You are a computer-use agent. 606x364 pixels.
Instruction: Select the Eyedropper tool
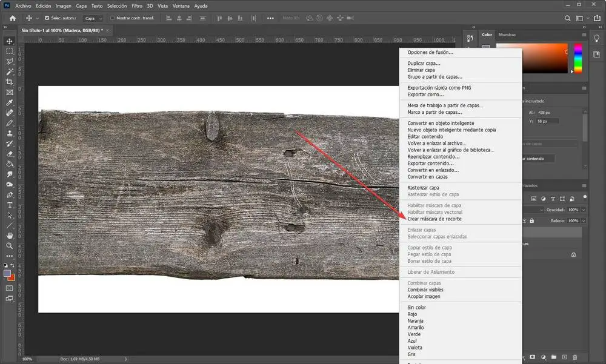point(10,102)
